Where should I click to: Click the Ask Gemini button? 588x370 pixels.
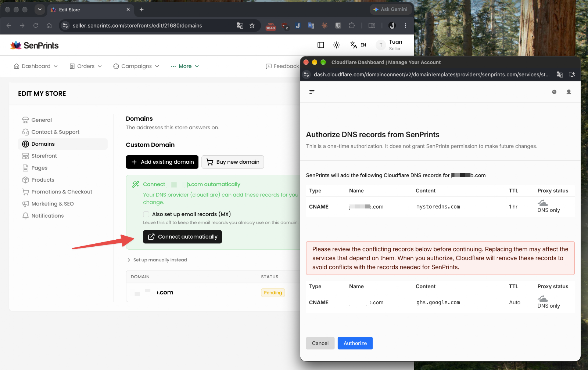tap(390, 10)
